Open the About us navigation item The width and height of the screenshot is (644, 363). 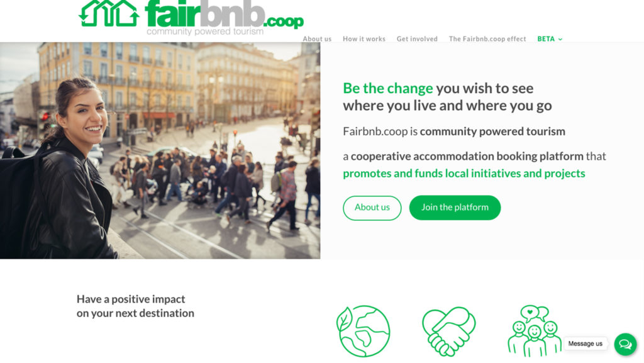click(317, 39)
